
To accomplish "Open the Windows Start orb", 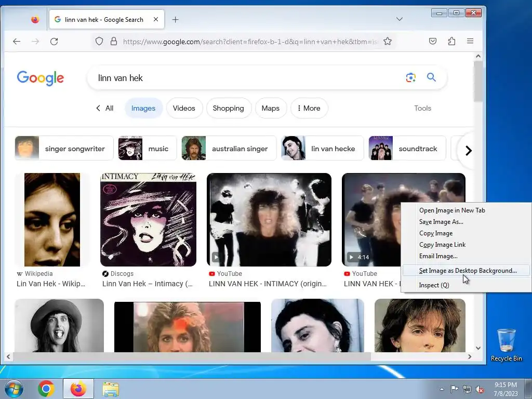I will [14, 389].
